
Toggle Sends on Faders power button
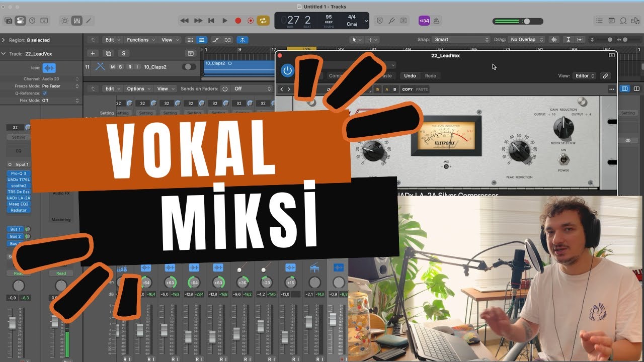pyautogui.click(x=225, y=88)
